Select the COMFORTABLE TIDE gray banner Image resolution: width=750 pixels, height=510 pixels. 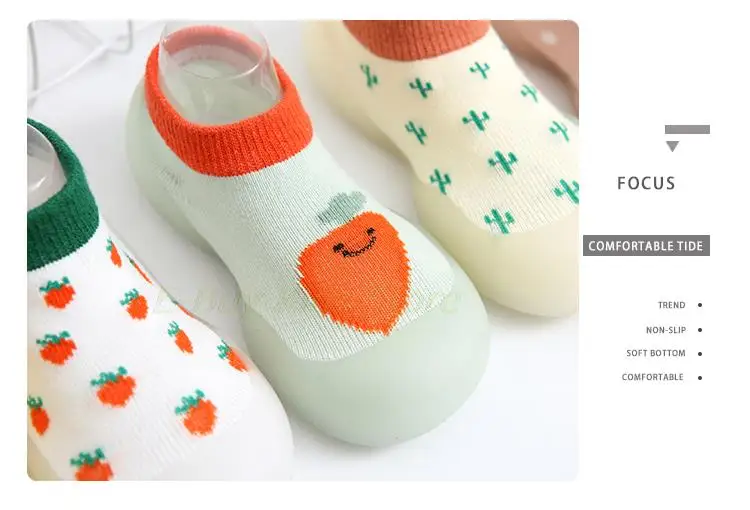tap(646, 246)
